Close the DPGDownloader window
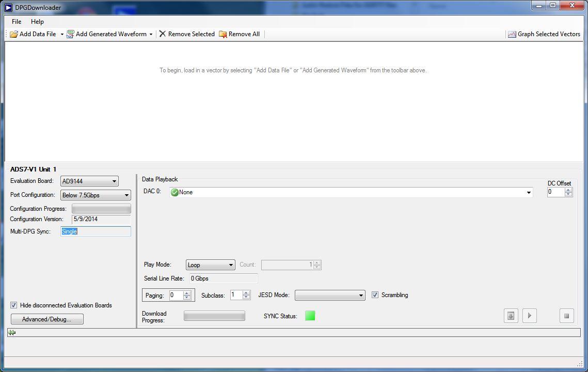 coord(572,6)
